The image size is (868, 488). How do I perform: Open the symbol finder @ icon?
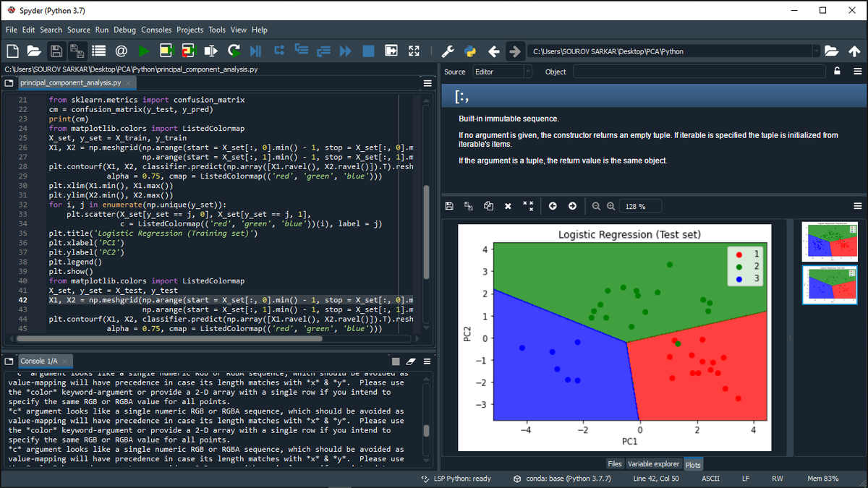121,51
